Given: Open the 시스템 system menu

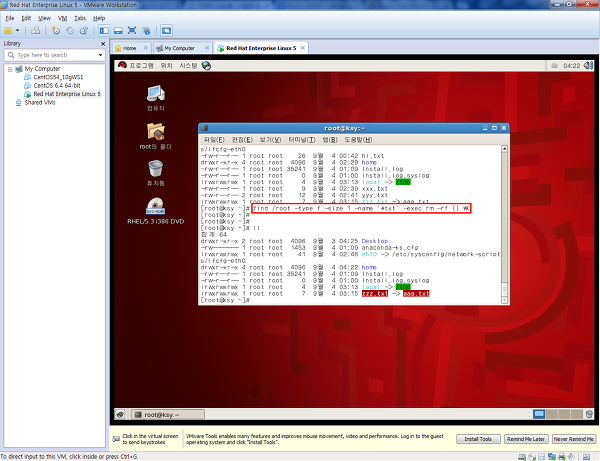Looking at the screenshot, I should pos(188,66).
